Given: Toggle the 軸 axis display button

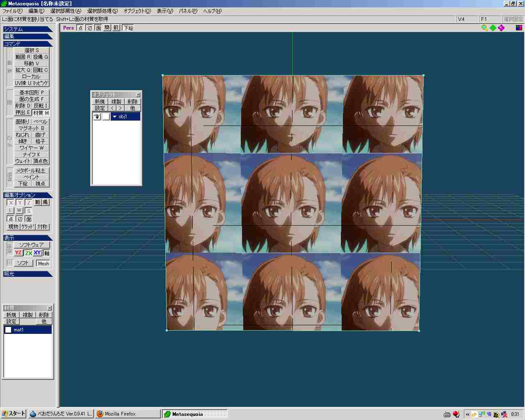Looking at the screenshot, I should pos(47,253).
